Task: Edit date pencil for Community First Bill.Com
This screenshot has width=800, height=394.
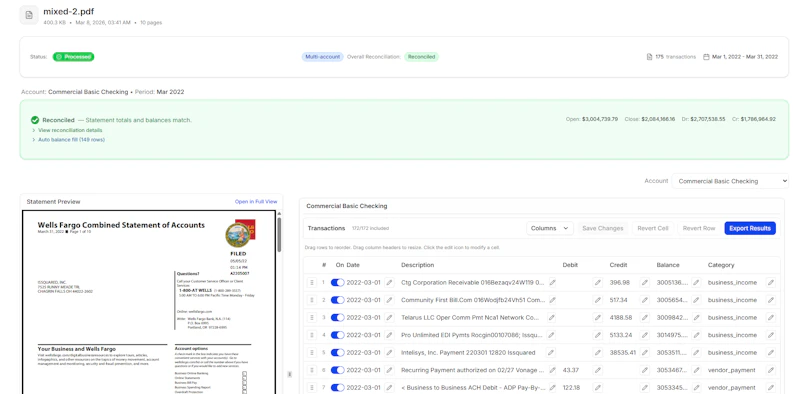Action: tap(389, 300)
